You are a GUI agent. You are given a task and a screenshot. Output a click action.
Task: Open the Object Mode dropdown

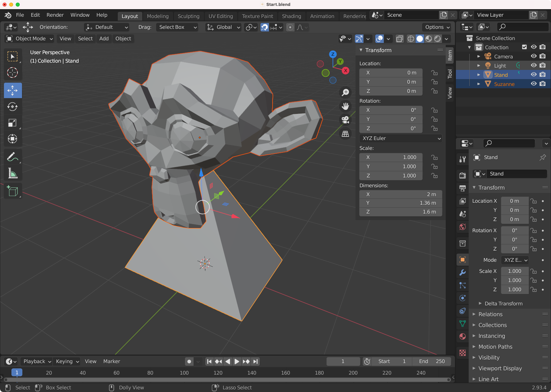click(x=30, y=39)
